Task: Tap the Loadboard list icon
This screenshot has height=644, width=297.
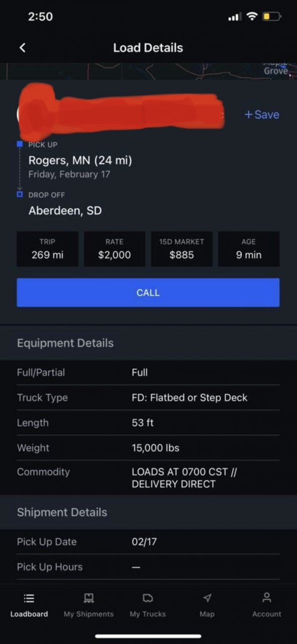Action: tap(29, 598)
